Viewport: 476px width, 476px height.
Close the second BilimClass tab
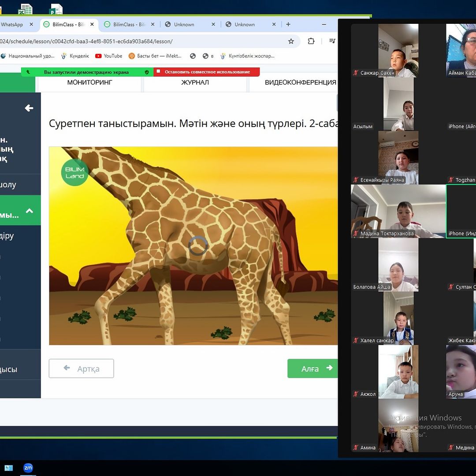(152, 25)
